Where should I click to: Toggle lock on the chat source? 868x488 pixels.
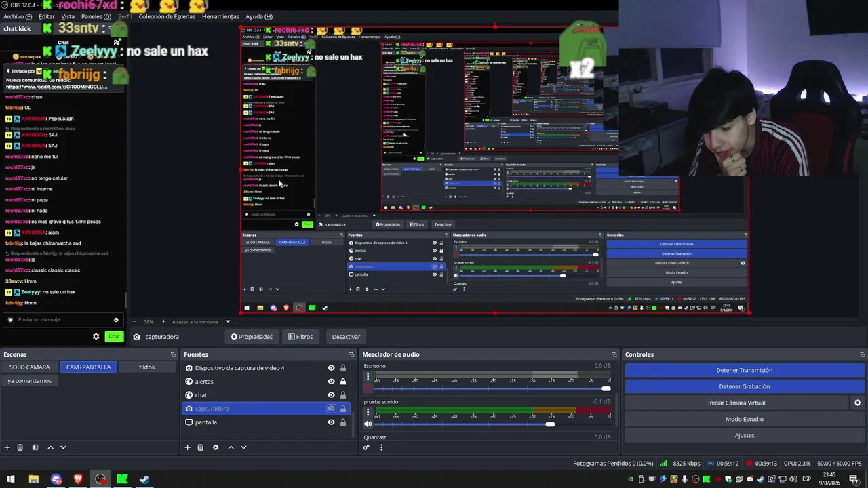pos(343,395)
